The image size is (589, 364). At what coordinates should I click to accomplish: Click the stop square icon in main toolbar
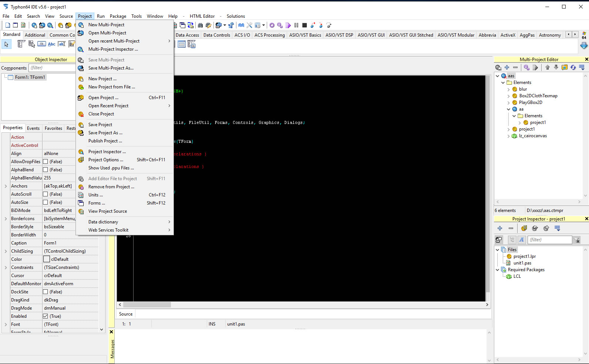tap(304, 25)
